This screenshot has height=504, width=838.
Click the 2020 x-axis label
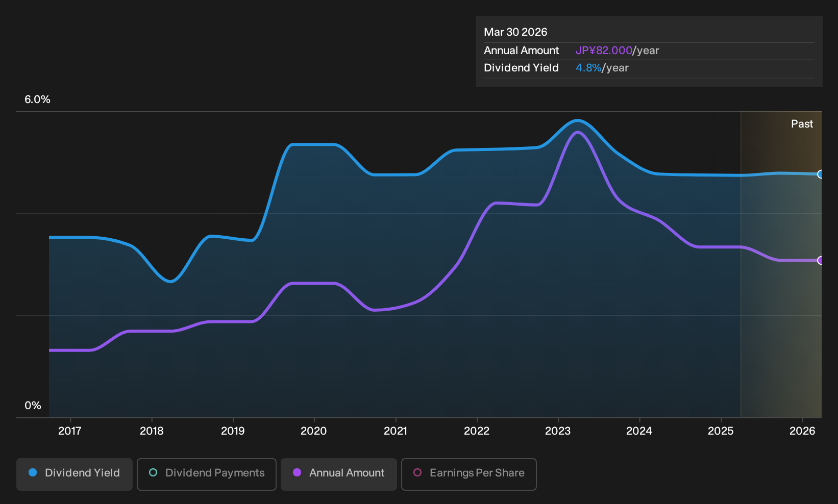pos(314,431)
